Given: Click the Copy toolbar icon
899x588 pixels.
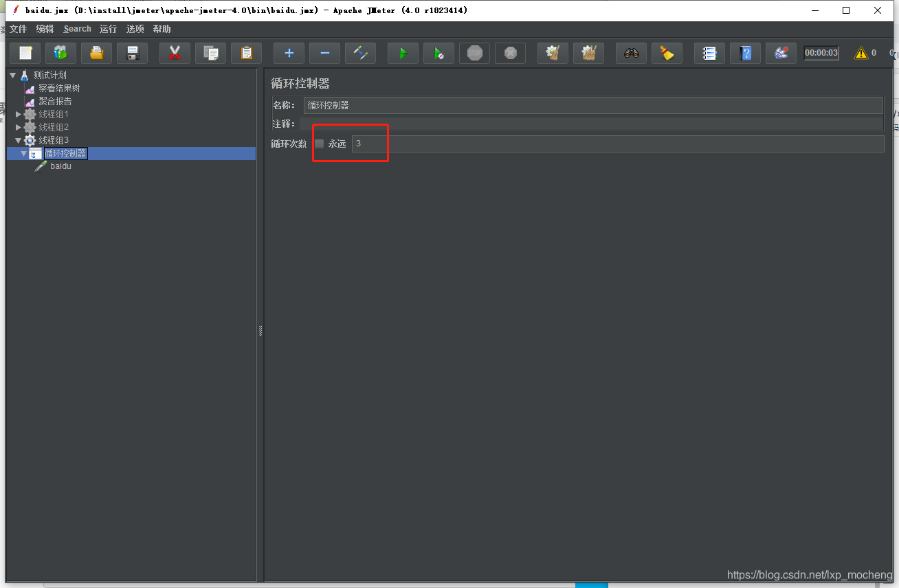Looking at the screenshot, I should pos(211,53).
